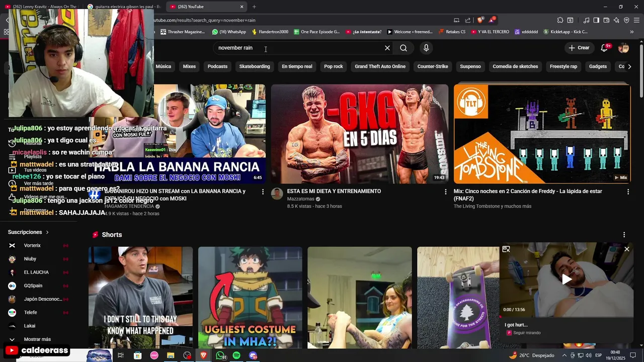Open the UGLIEST COSTUME IN MHA short
The width and height of the screenshot is (644, 362).
click(x=250, y=297)
